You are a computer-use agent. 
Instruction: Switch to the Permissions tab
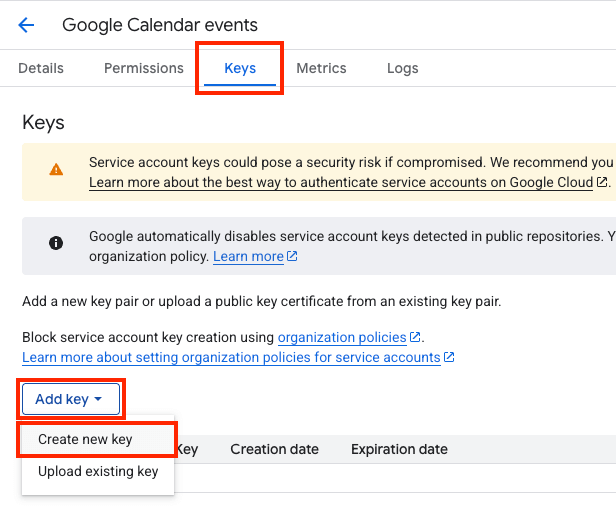point(144,68)
